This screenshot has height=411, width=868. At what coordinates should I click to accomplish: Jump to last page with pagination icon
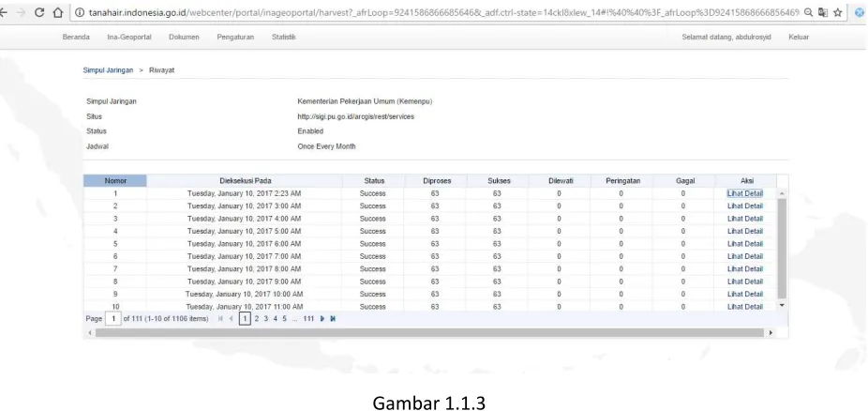[333, 319]
